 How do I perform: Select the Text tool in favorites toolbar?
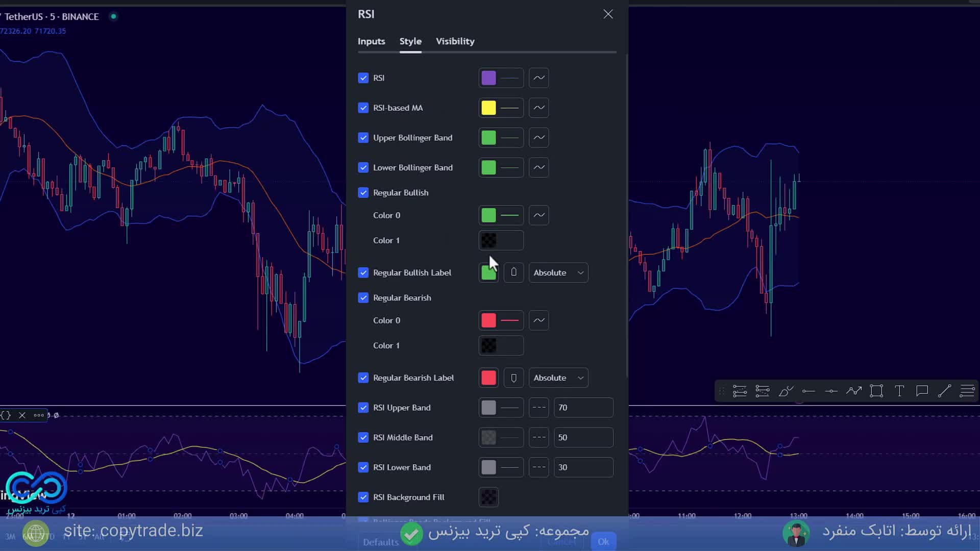(899, 391)
